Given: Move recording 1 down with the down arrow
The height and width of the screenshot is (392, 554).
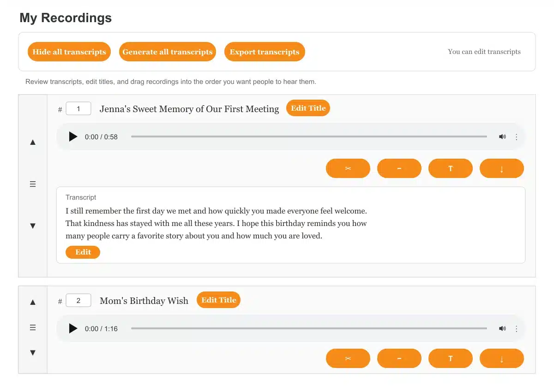Looking at the screenshot, I should [x=33, y=226].
